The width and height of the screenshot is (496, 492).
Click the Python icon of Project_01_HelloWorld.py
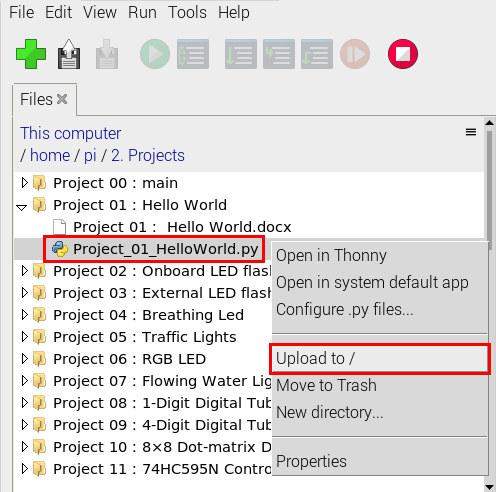pos(60,249)
